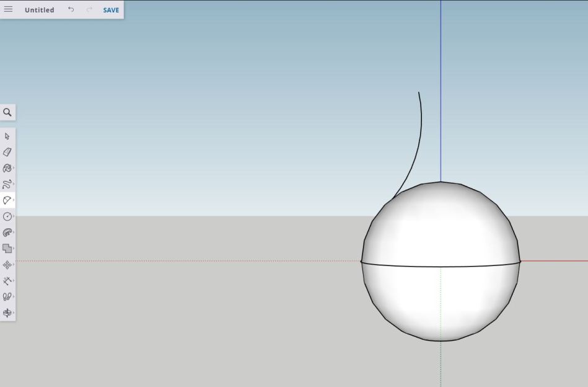Pick the Freehand line tool

[7, 184]
